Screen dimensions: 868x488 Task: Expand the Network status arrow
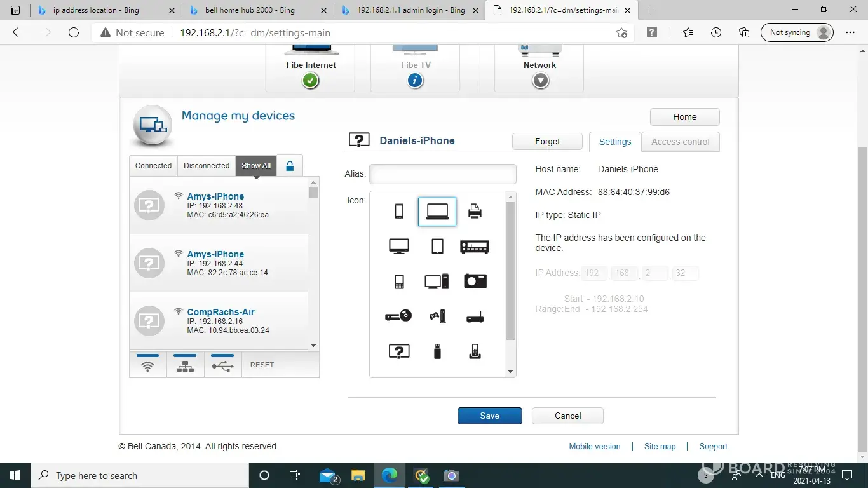point(540,81)
